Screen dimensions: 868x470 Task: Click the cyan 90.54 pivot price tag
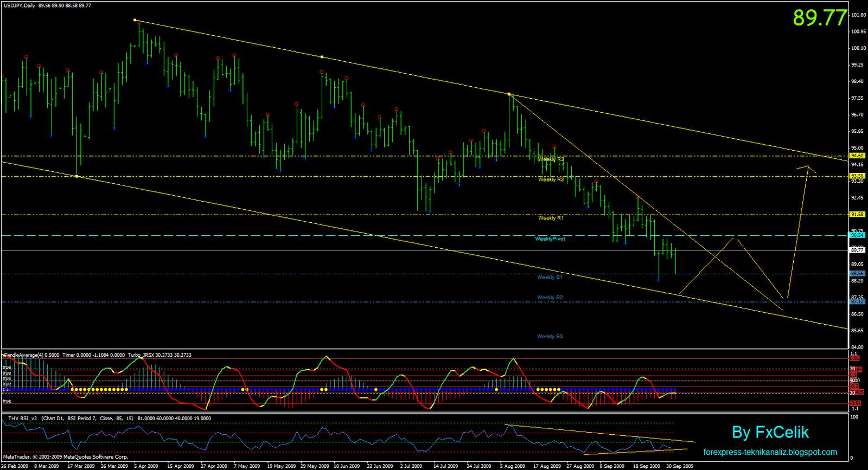(x=858, y=235)
